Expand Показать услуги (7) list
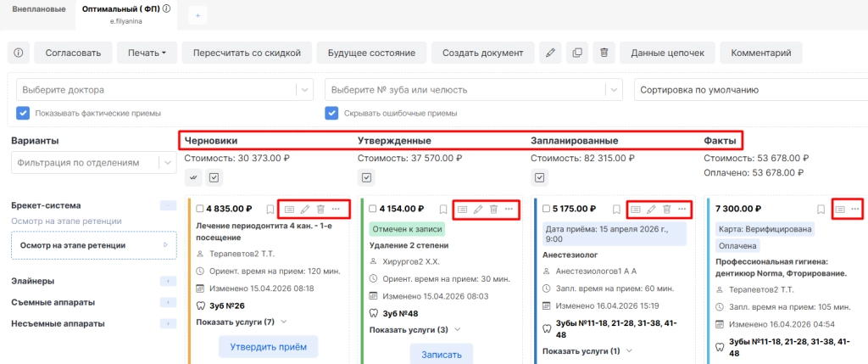868x364 pixels. tap(242, 322)
